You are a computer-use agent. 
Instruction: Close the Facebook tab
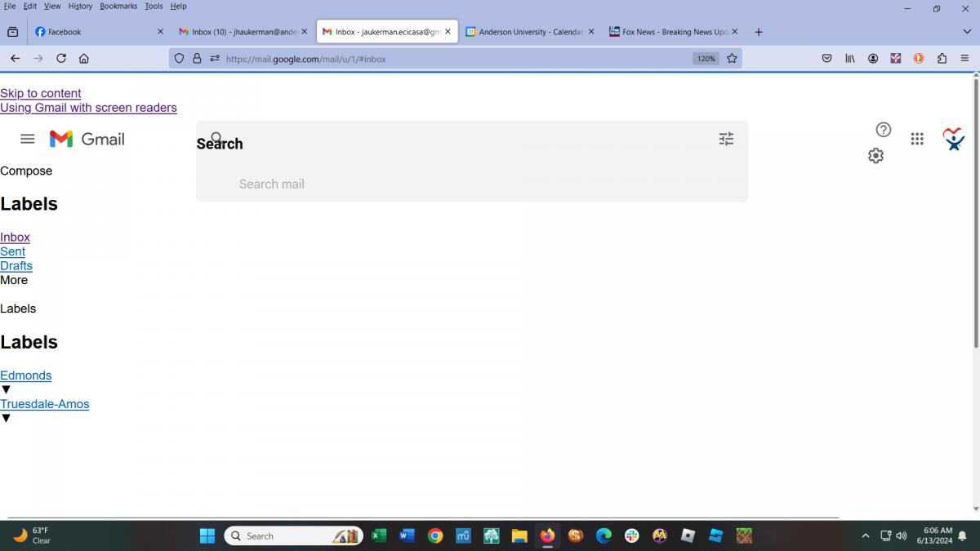coord(160,32)
